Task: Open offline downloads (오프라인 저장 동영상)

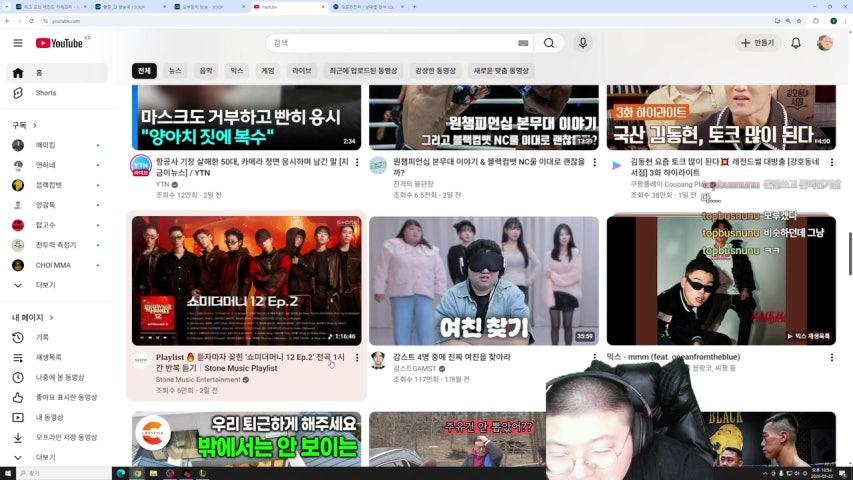Action: 57,438
